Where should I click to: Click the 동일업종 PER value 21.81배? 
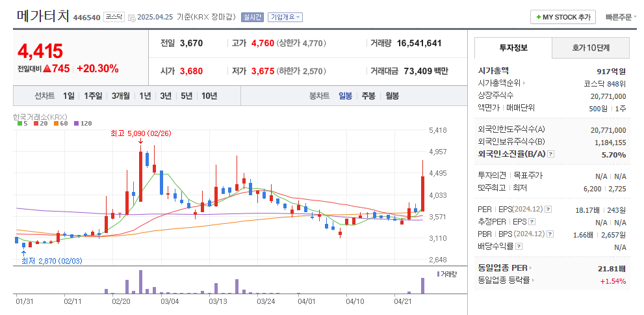[x=612, y=269]
